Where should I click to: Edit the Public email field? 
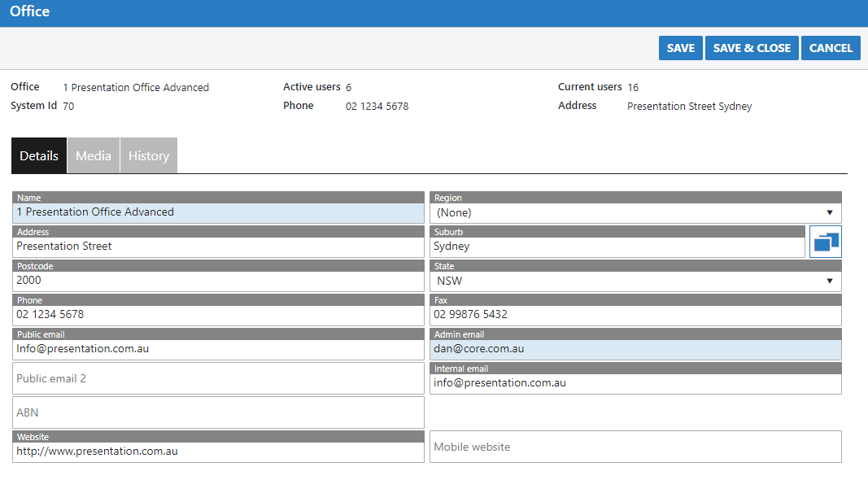(x=218, y=349)
